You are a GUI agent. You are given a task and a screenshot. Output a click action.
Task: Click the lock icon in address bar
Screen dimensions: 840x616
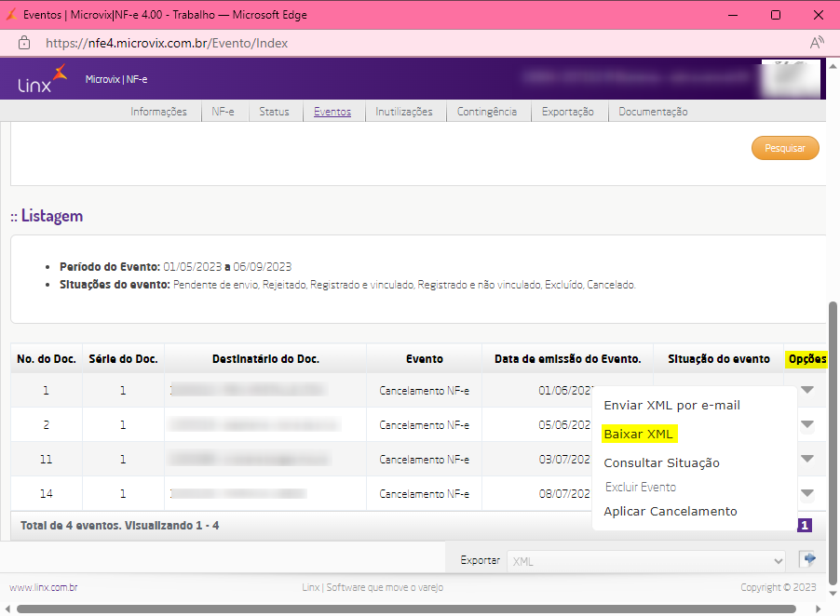tap(24, 43)
